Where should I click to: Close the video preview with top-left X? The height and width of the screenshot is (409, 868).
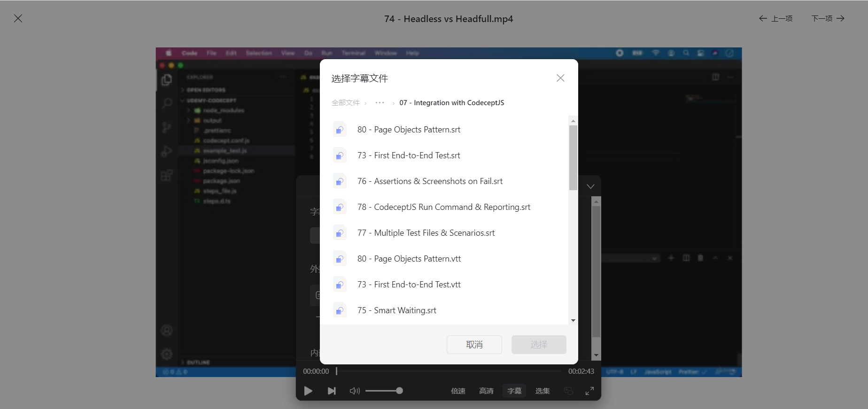18,18
